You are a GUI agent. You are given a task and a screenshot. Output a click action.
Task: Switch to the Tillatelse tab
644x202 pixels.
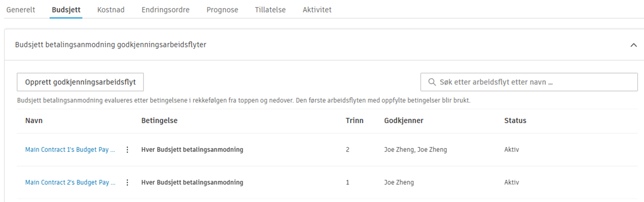[270, 10]
